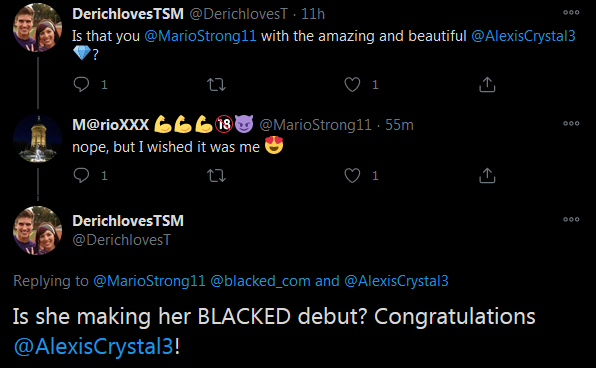Open more options for first tweet
The width and height of the screenshot is (596, 368).
point(571,13)
